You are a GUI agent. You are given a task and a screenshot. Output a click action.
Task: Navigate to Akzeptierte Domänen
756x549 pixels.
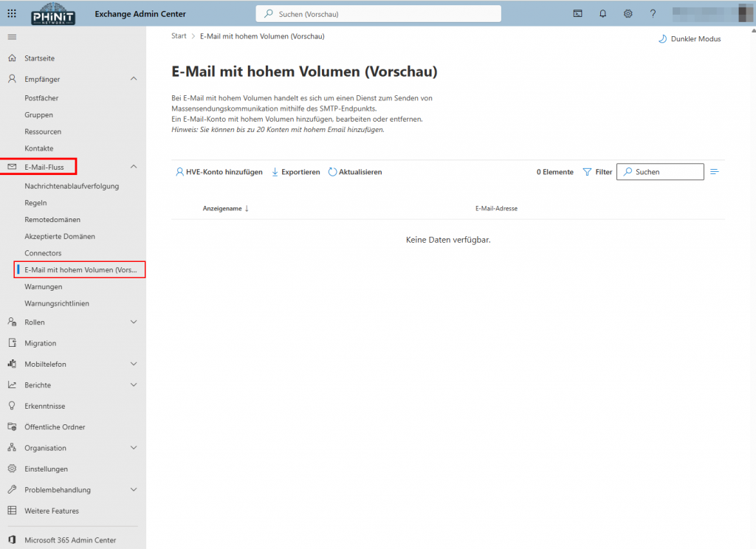tap(59, 236)
